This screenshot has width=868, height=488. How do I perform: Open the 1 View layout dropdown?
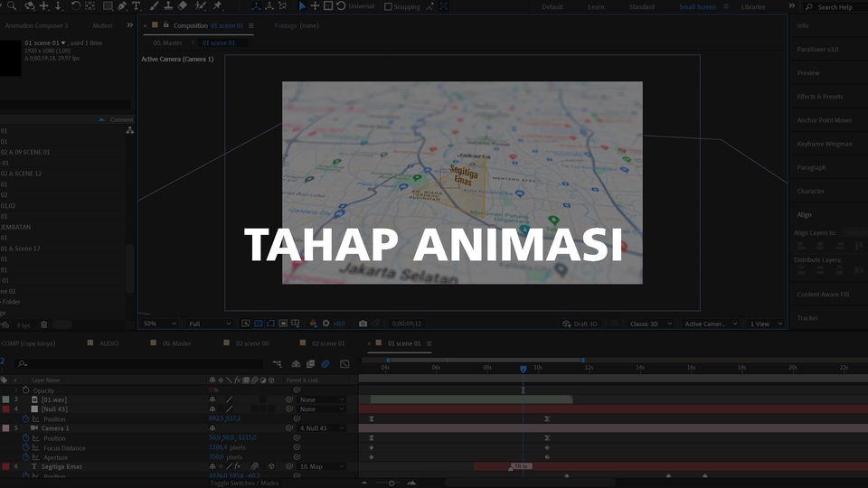click(766, 324)
